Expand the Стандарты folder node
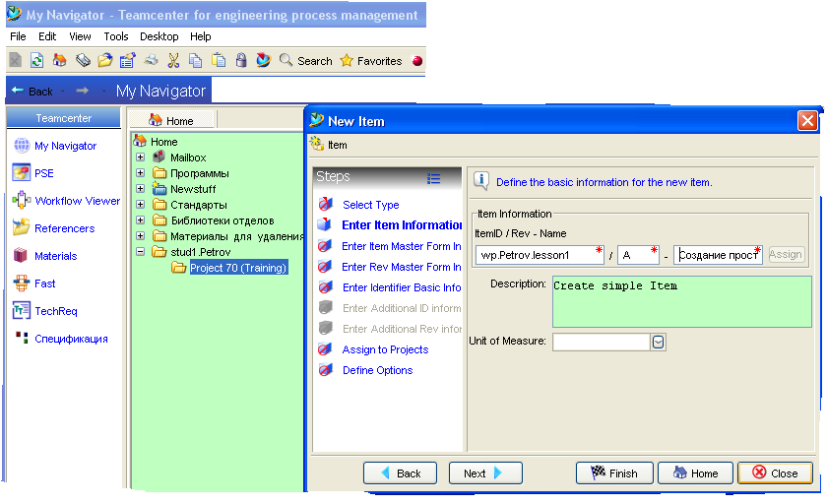This screenshot has height=504, width=827. point(140,204)
